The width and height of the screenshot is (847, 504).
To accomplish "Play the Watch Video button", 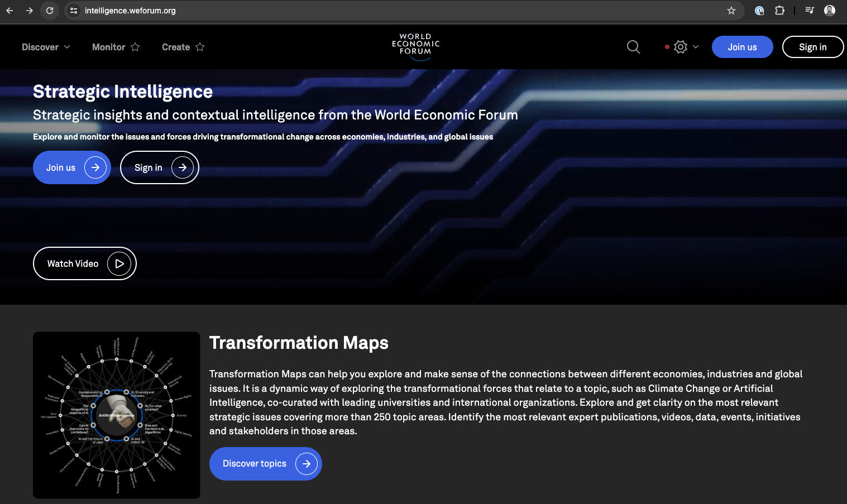I will [x=85, y=263].
